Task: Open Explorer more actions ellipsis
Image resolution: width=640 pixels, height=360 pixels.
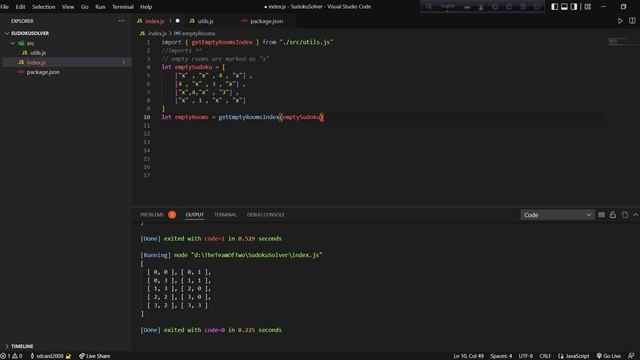Action: (121, 21)
